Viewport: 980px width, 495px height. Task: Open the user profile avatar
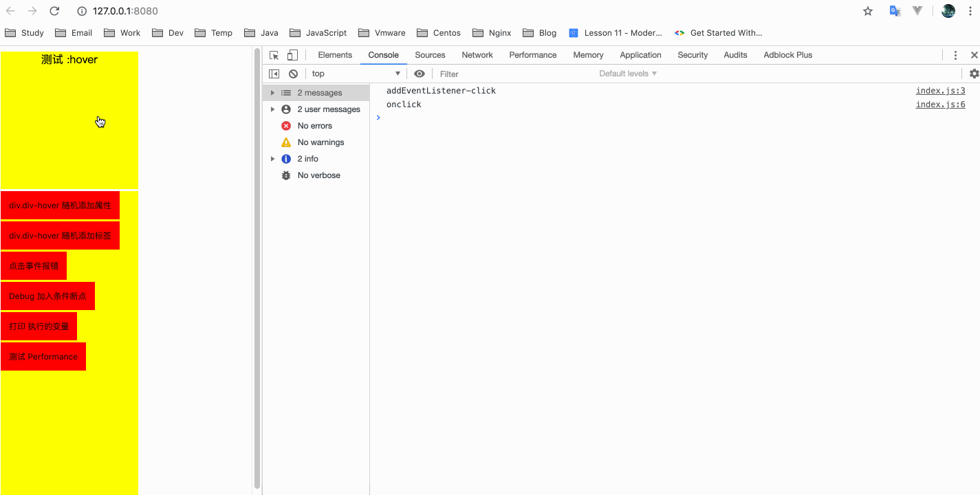pyautogui.click(x=948, y=11)
